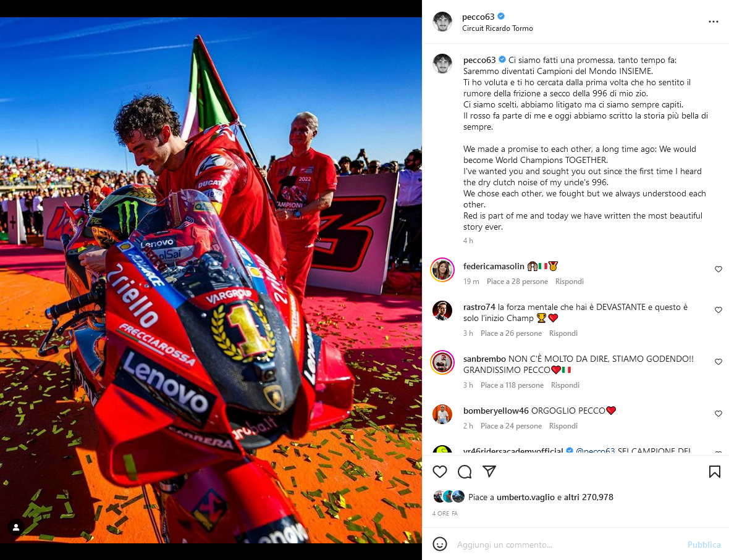Viewport: 729px width, 560px height.
Task: Reply to federicamasolin's comment via Rispondi
Action: pos(569,282)
